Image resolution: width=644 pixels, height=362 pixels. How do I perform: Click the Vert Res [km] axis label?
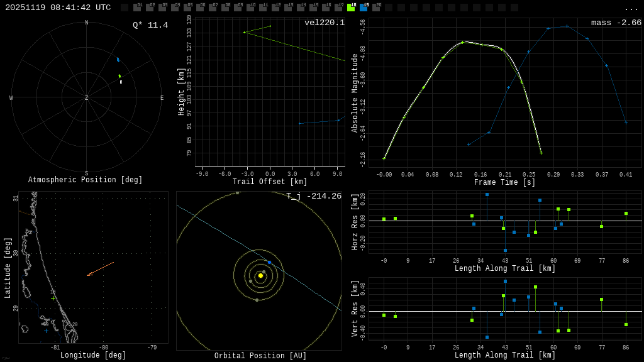point(355,309)
